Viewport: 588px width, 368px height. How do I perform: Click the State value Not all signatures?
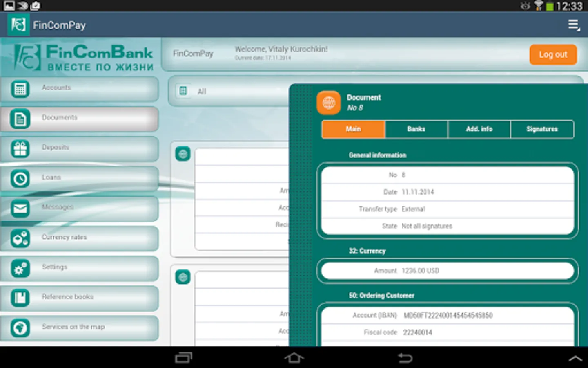pyautogui.click(x=427, y=226)
